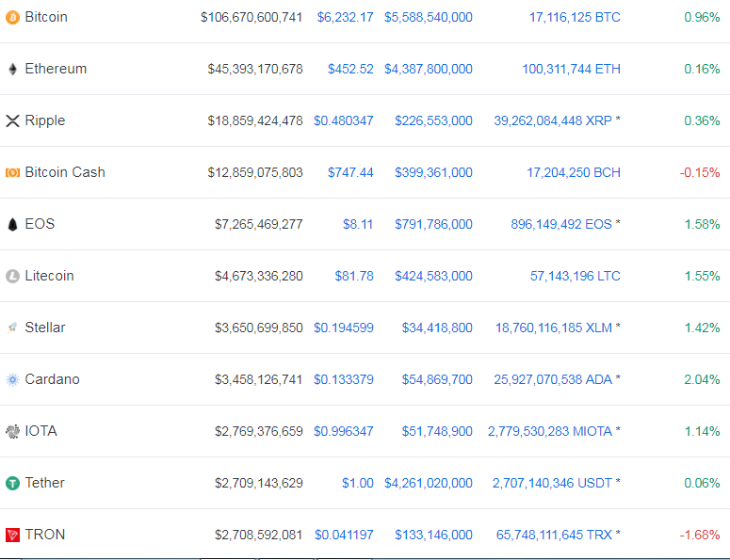Open the Cardano coin name
The image size is (730, 560).
[52, 379]
